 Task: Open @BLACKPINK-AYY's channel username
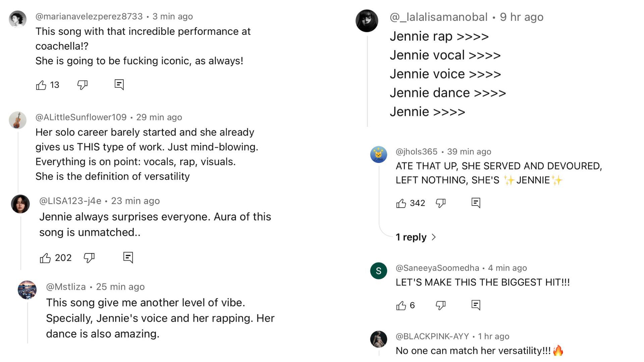pyautogui.click(x=432, y=336)
